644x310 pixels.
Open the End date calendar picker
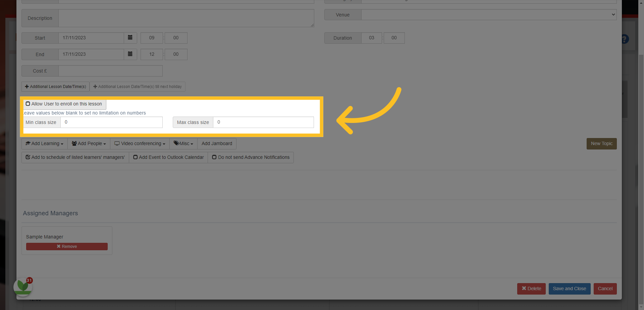tap(130, 54)
